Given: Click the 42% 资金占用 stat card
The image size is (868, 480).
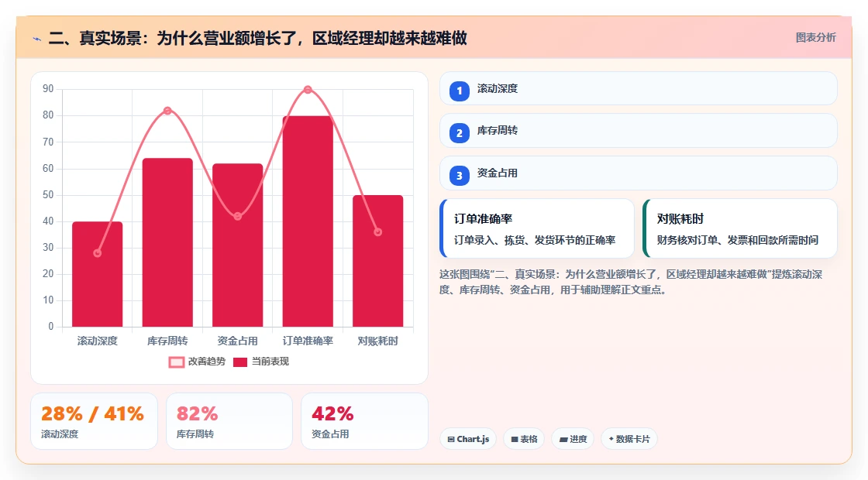Looking at the screenshot, I should pos(365,421).
